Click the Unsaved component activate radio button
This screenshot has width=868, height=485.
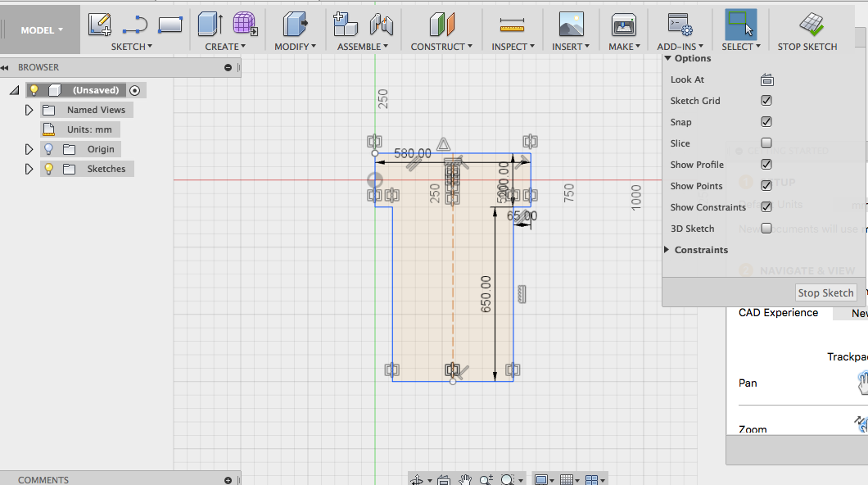click(134, 90)
